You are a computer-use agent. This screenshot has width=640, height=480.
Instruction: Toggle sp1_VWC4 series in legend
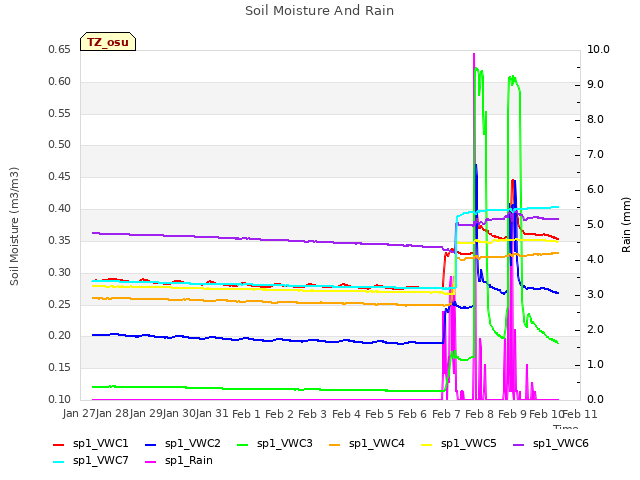(367, 444)
